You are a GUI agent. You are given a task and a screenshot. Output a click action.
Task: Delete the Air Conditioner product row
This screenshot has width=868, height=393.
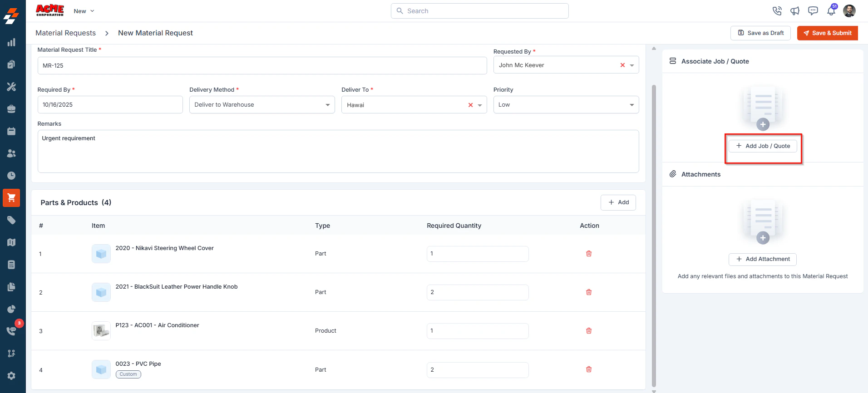pos(589,331)
